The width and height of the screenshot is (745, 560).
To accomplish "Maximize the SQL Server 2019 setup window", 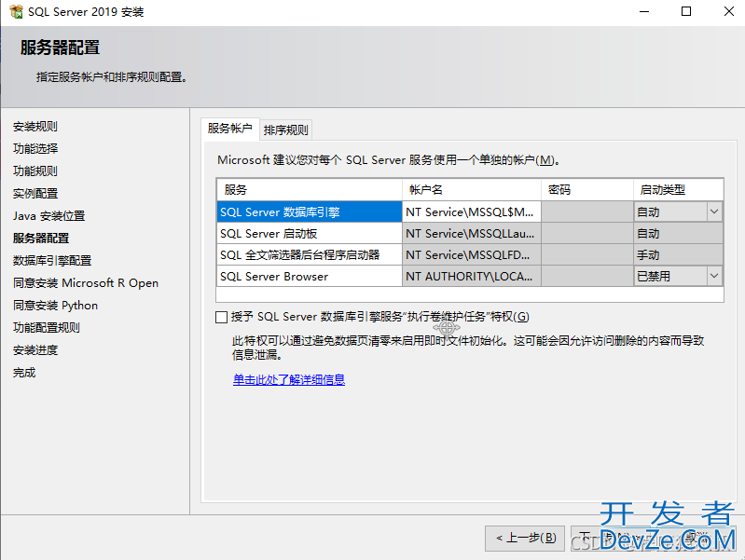I will [x=686, y=11].
